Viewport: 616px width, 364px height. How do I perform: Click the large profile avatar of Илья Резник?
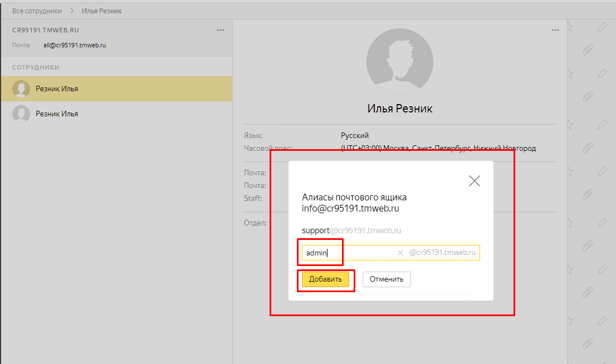tap(399, 62)
